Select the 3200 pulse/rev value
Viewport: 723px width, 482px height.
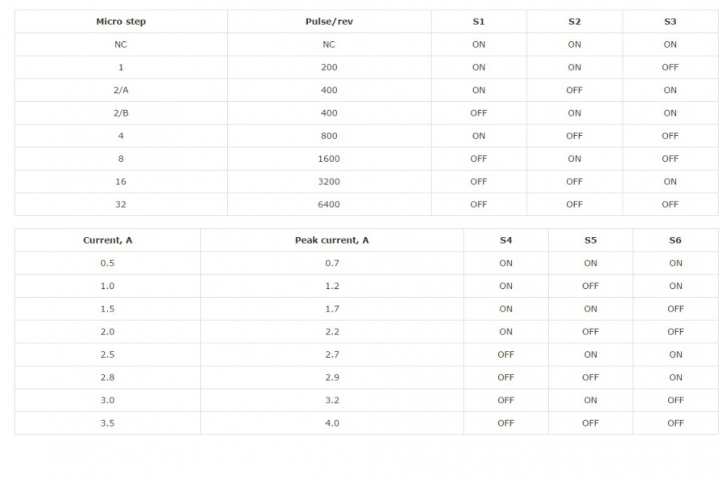(x=329, y=182)
